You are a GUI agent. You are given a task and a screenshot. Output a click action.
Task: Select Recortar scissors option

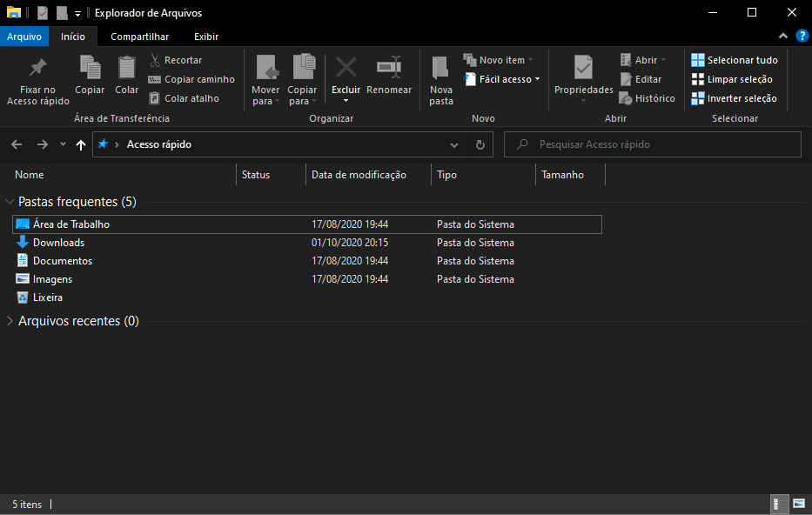(x=176, y=60)
